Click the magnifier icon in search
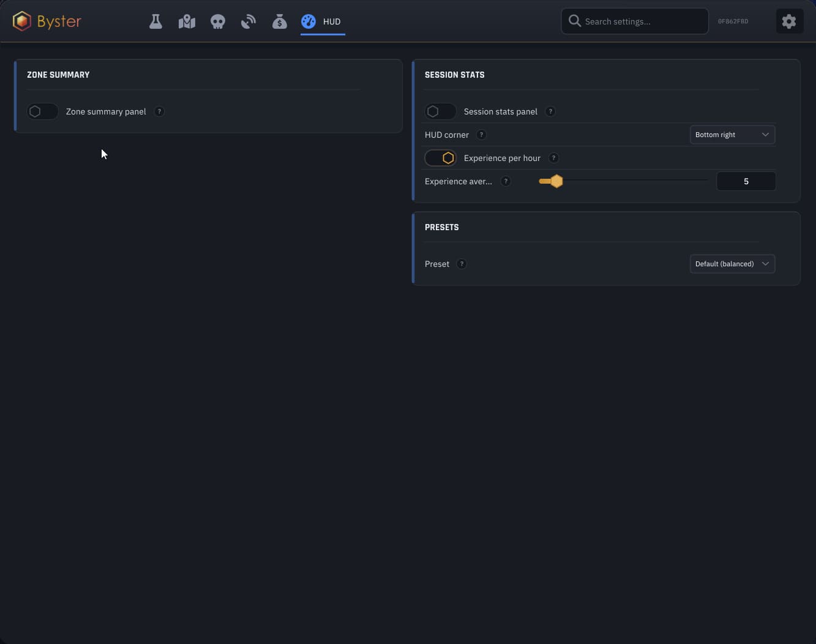 click(x=574, y=21)
